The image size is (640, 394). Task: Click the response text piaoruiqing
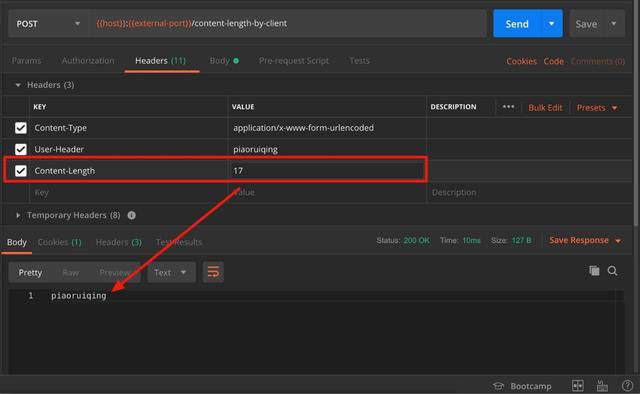point(79,296)
